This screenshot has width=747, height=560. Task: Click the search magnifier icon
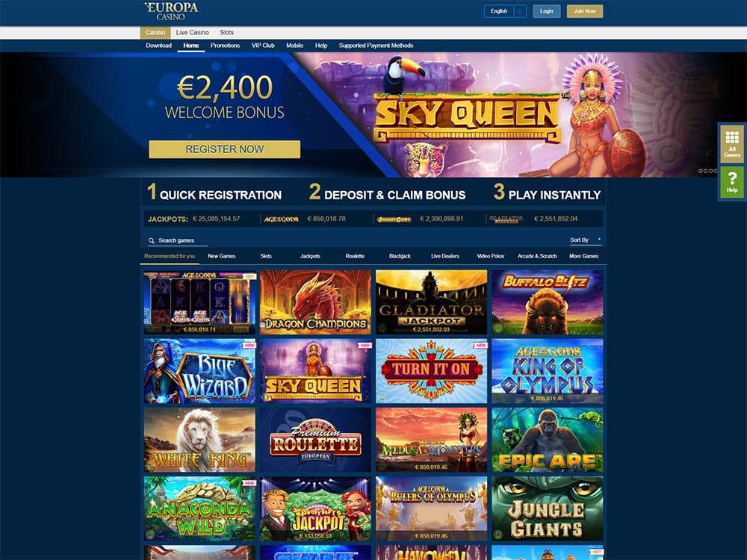(152, 240)
